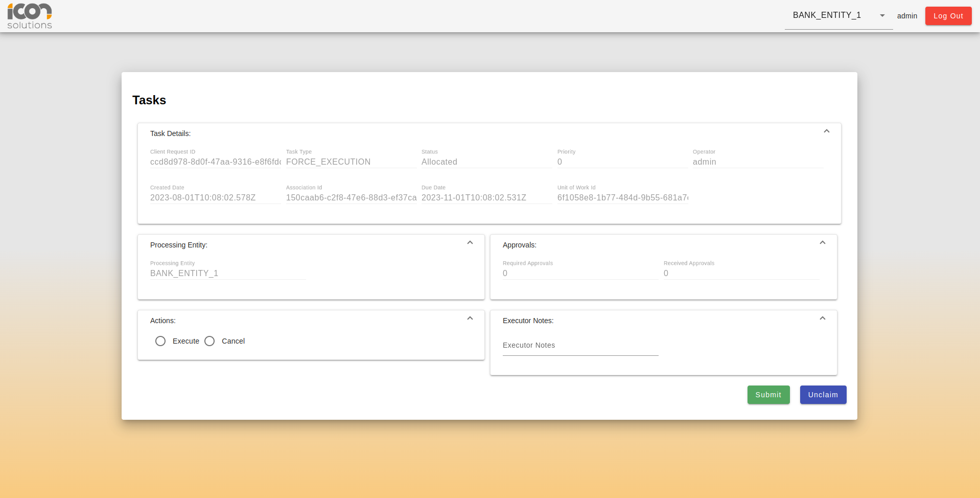Click the admin username in header
The width and height of the screenshot is (980, 498).
coord(907,16)
